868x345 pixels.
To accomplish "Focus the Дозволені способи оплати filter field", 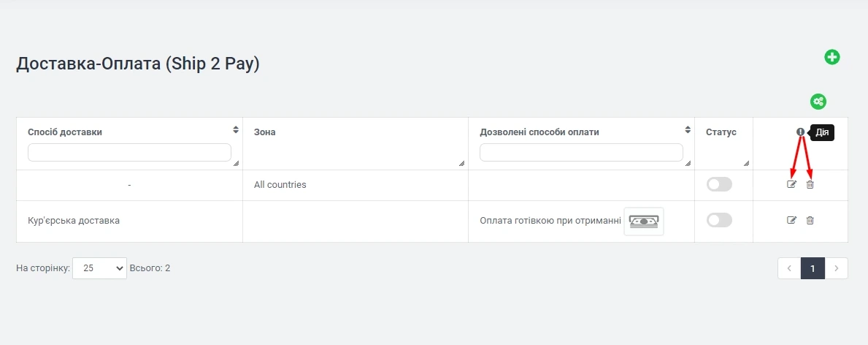I will coord(581,152).
